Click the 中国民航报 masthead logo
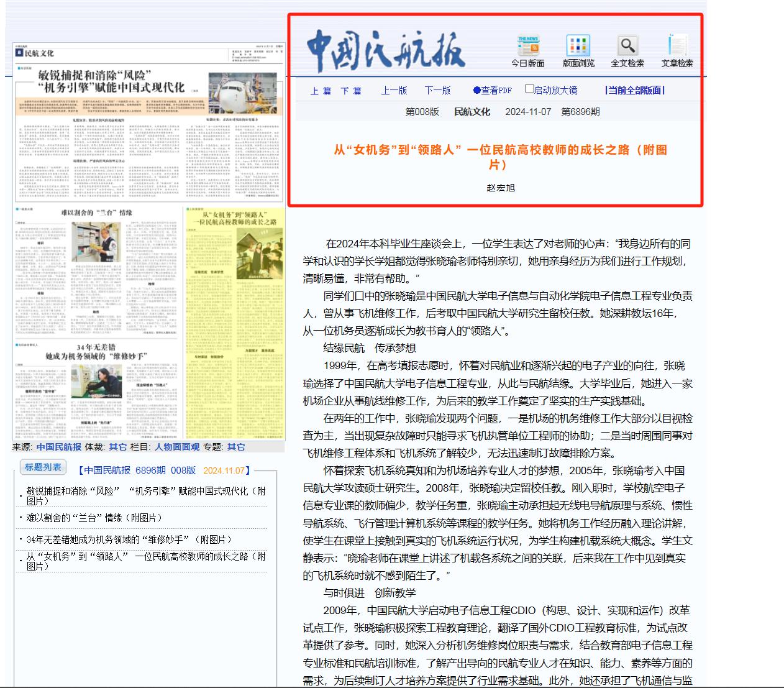784x688 pixels. point(386,50)
